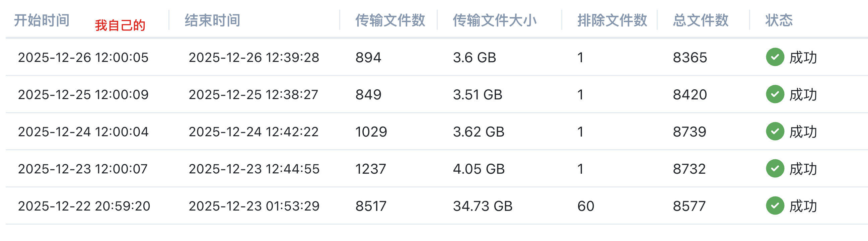Click success icon for 2025-12-26 sync

[775, 57]
